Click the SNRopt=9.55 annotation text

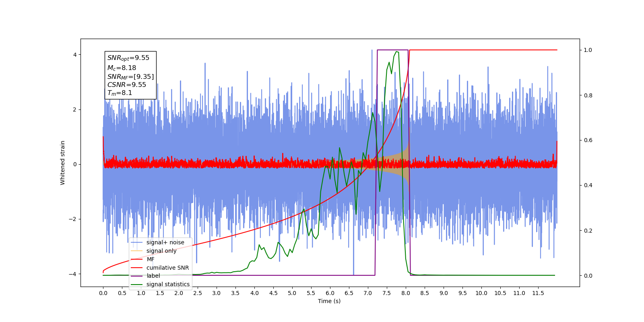(128, 58)
